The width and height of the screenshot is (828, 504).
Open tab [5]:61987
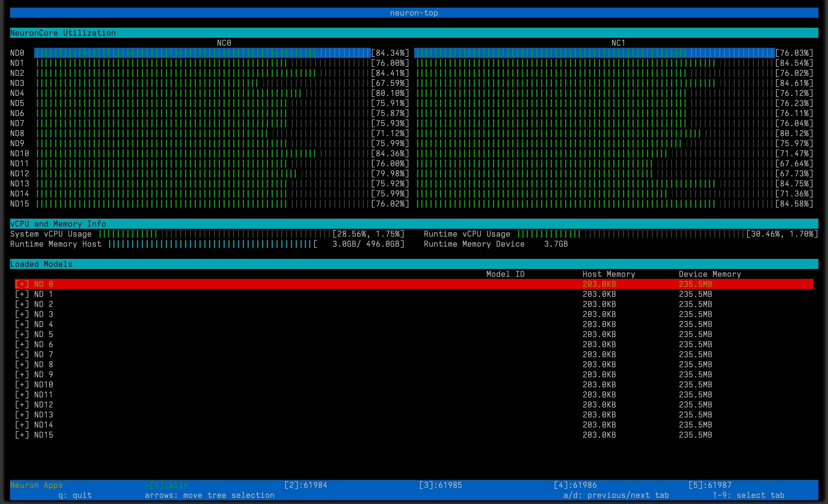(710, 485)
